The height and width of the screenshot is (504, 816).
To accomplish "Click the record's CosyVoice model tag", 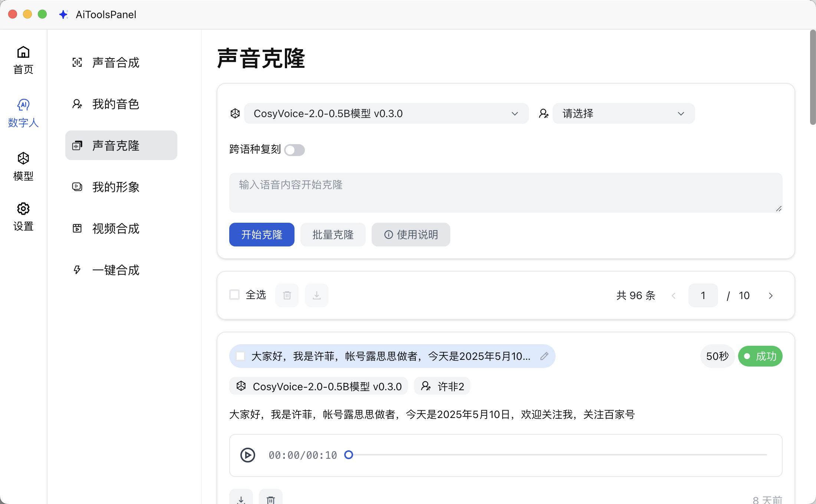I will [x=319, y=386].
